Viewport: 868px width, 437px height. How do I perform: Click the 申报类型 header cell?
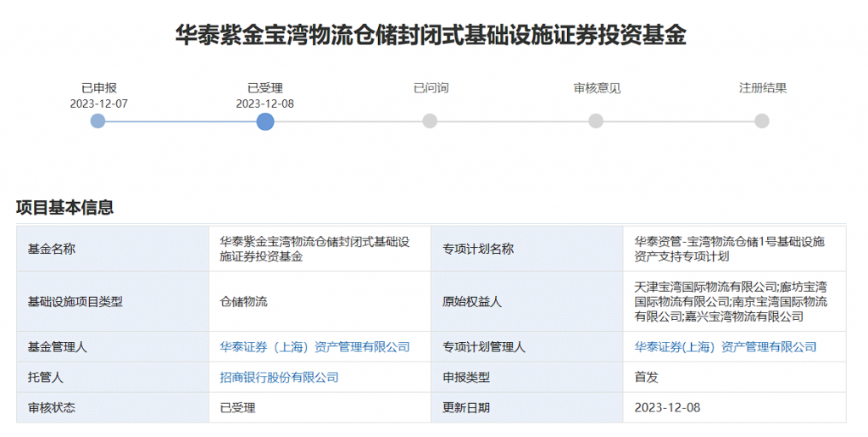point(527,378)
